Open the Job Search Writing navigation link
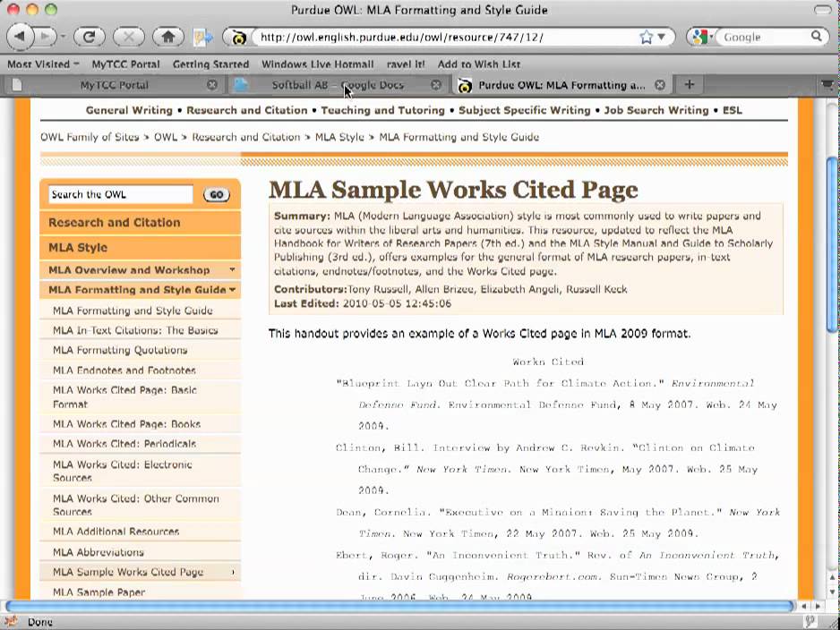 pyautogui.click(x=656, y=110)
